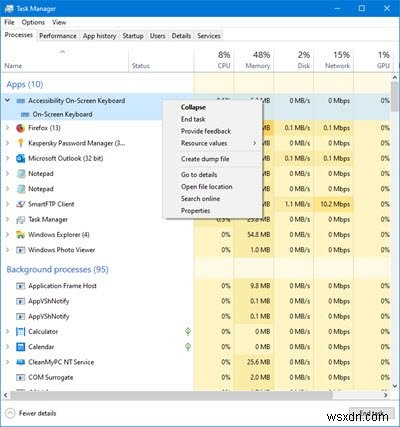Expand the Windows Explorer (4) group

[x=7, y=235]
